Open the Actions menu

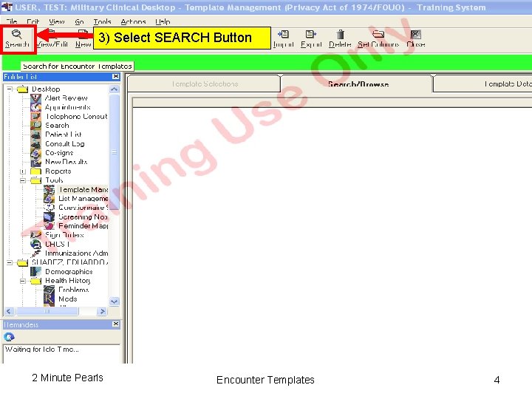point(133,21)
